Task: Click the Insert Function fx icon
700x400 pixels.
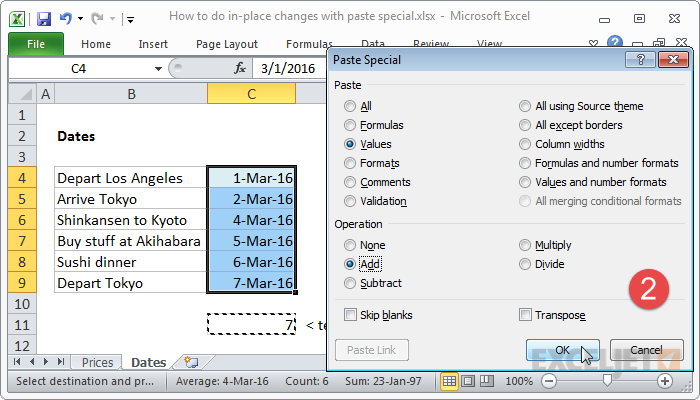Action: (x=240, y=68)
